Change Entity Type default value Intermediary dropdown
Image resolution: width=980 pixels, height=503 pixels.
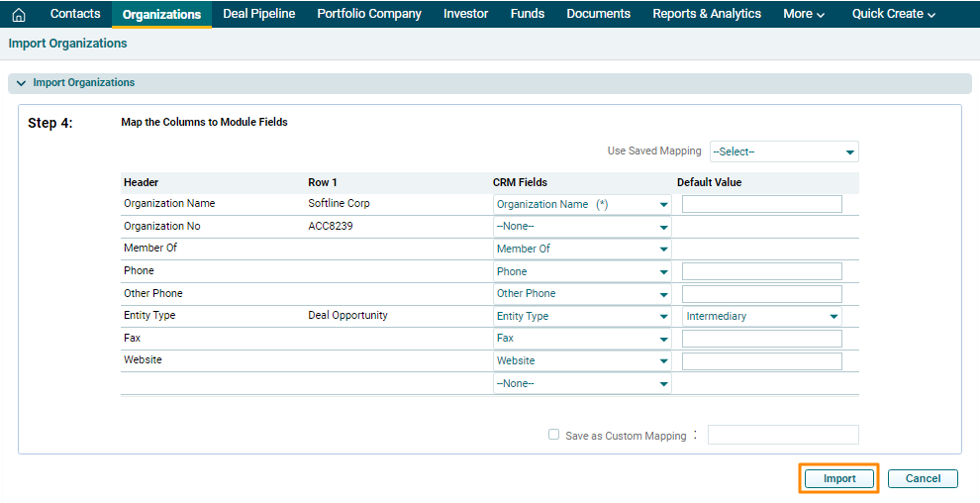[x=762, y=316]
